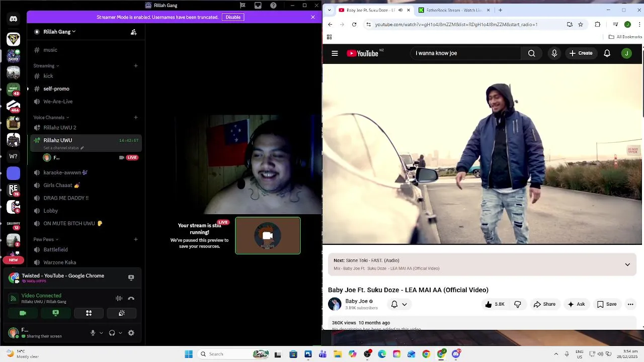
Task: Open Chrome apps grid in bookmarks bar
Action: click(x=329, y=37)
